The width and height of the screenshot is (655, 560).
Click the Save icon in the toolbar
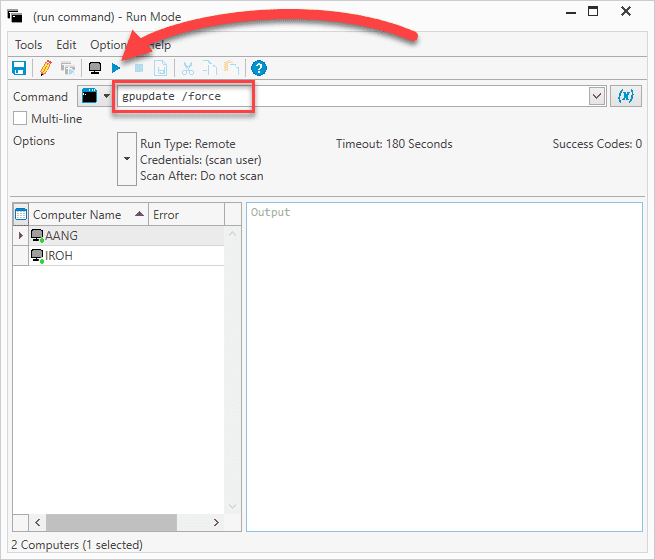[x=19, y=68]
